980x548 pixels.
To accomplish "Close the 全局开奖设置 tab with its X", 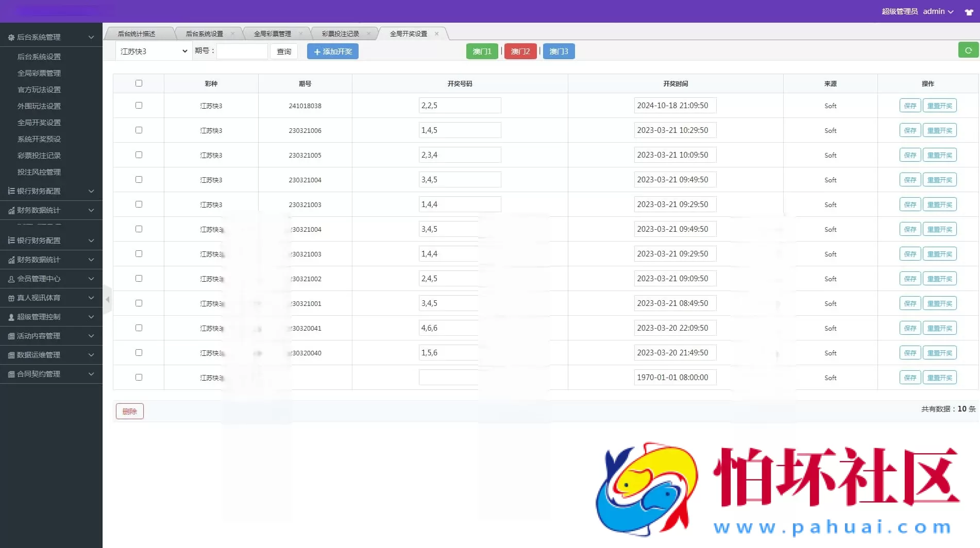I will [x=436, y=34].
